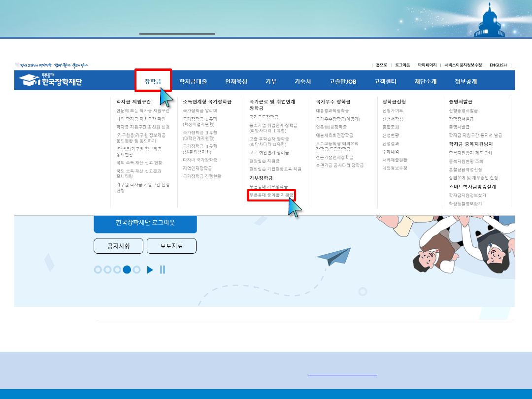Click the 한국장학재단 로그아웃 button

[x=145, y=223]
